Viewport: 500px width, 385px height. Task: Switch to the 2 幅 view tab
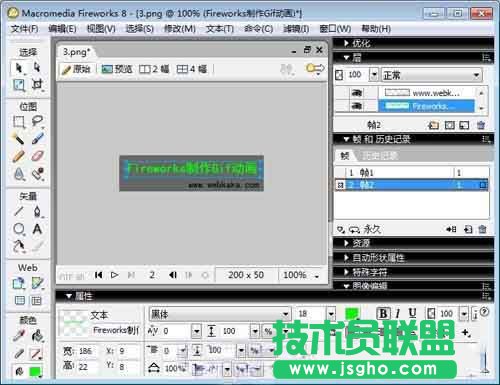click(154, 69)
